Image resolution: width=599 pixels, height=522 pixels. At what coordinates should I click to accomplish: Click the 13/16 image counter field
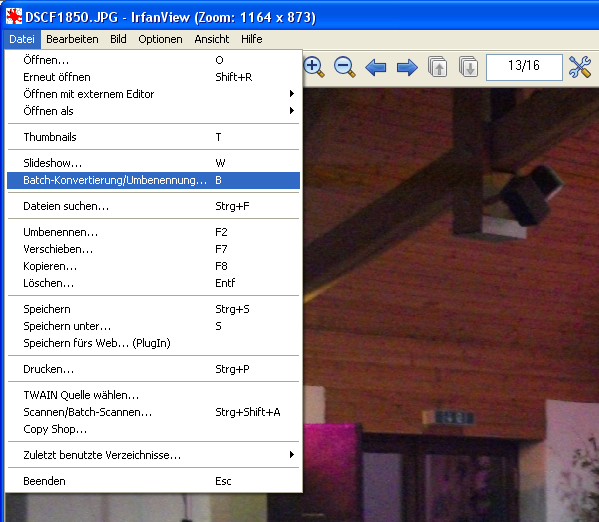pos(524,67)
